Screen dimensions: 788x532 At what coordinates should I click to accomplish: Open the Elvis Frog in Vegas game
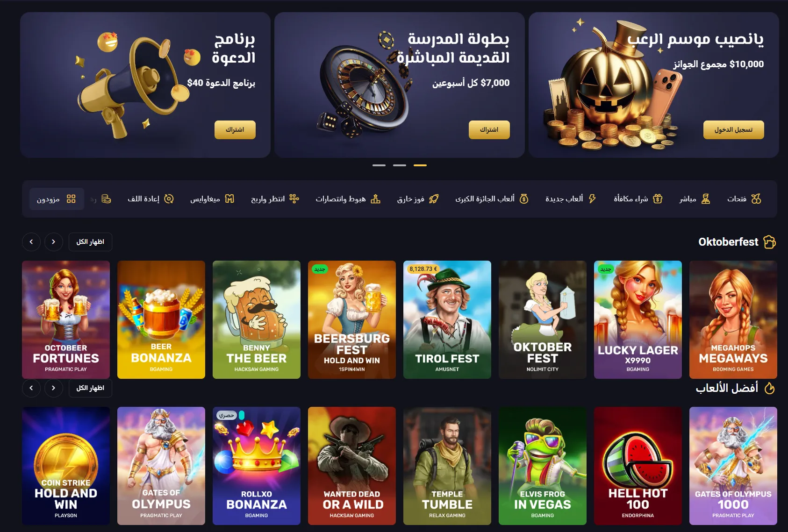[x=543, y=466]
